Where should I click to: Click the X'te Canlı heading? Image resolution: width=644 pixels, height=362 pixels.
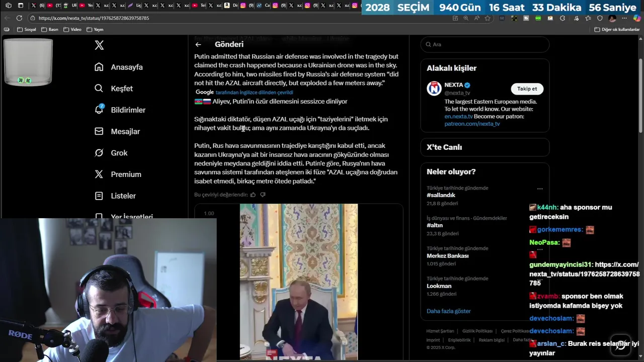pyautogui.click(x=444, y=147)
